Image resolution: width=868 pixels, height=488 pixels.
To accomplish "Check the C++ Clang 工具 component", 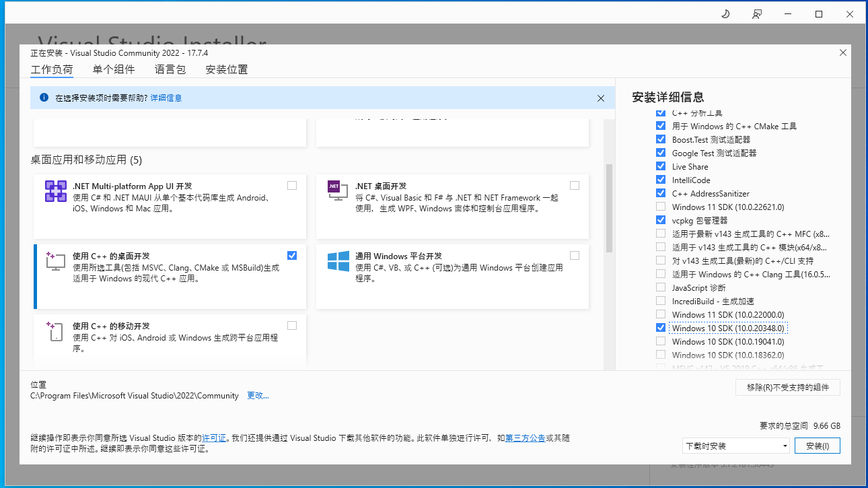I will [660, 274].
